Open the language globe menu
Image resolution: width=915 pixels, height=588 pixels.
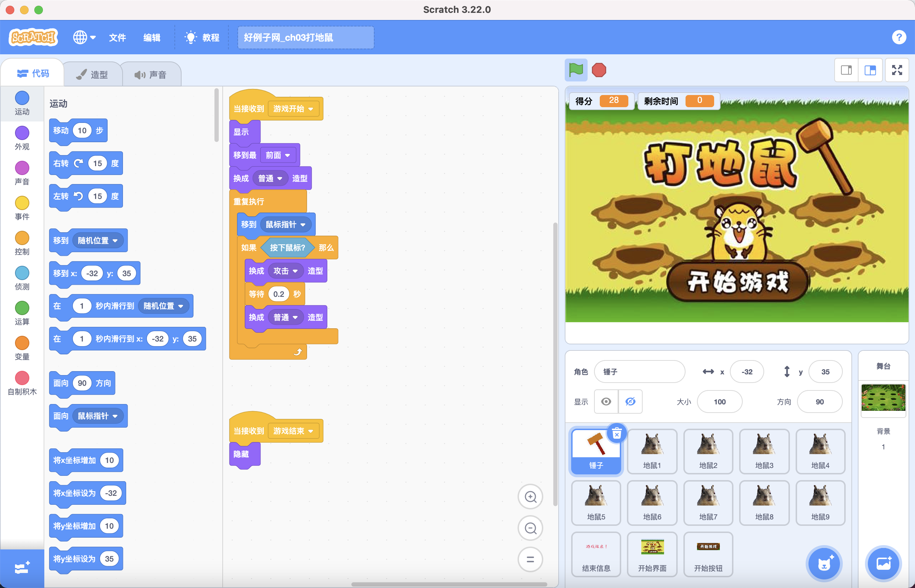coord(84,38)
